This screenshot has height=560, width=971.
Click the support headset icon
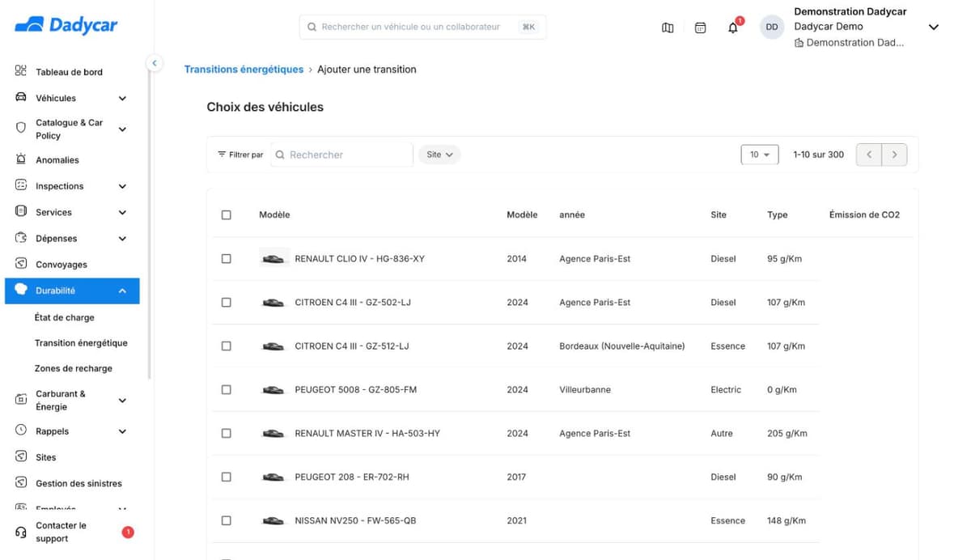[21, 532]
